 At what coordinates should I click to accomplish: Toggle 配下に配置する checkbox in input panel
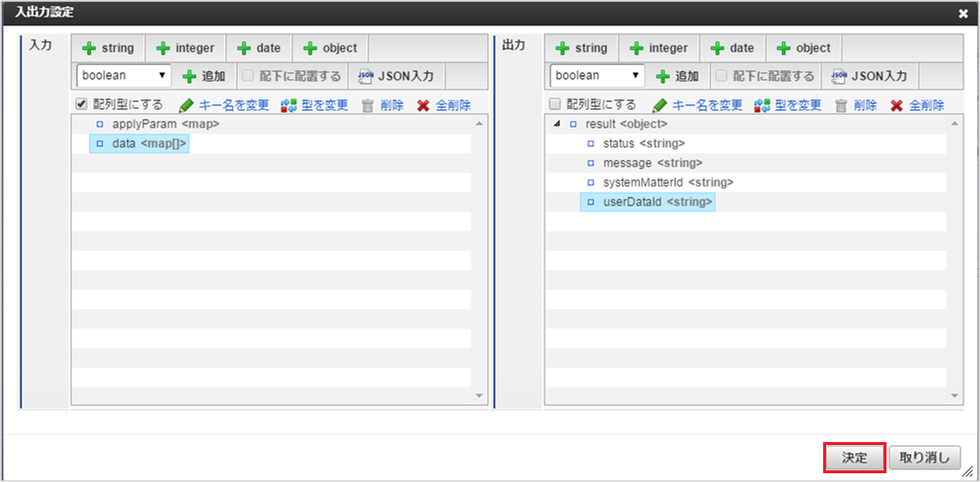point(247,76)
